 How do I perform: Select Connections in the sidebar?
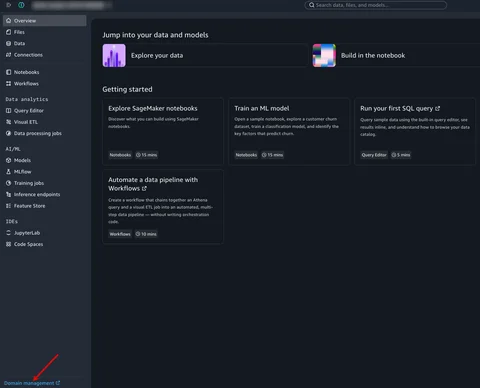point(28,55)
